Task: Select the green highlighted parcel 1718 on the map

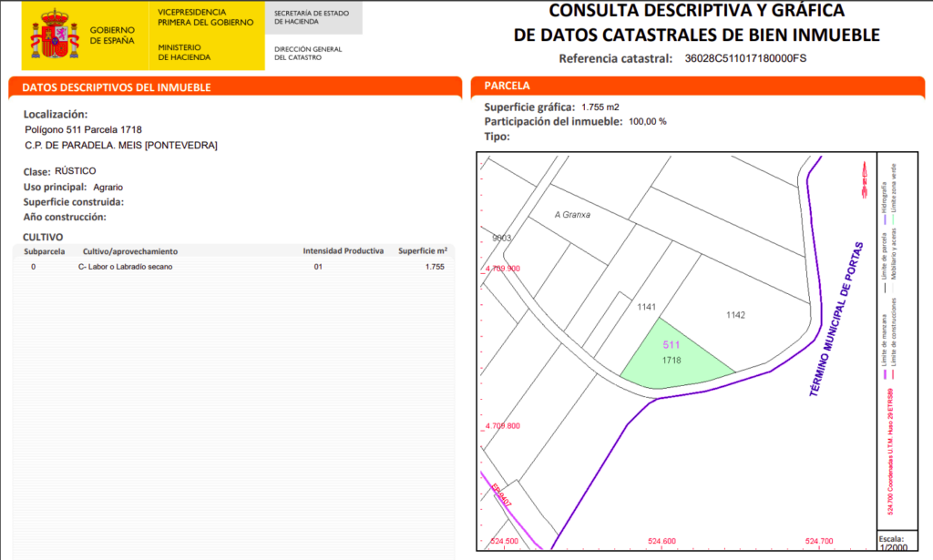Action: coord(676,354)
